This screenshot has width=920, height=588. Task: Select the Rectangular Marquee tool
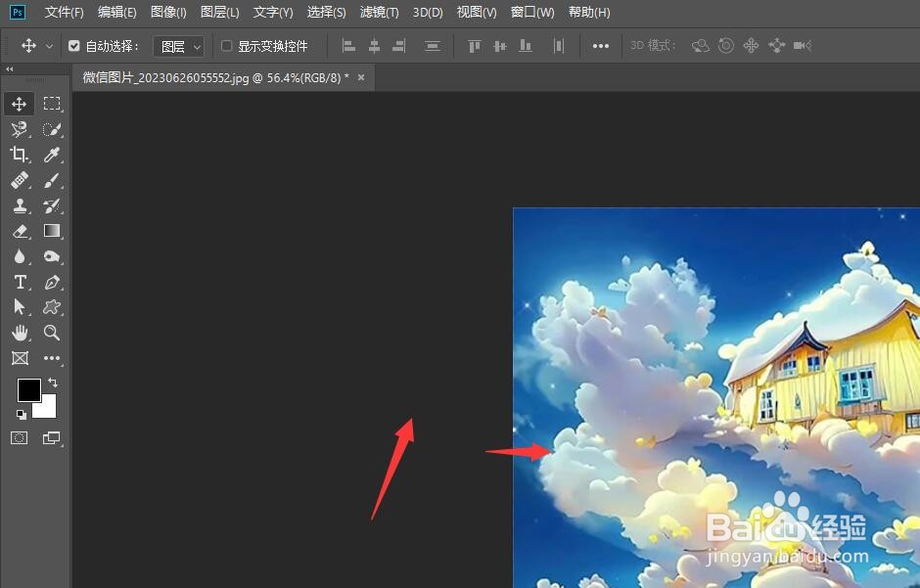52,104
